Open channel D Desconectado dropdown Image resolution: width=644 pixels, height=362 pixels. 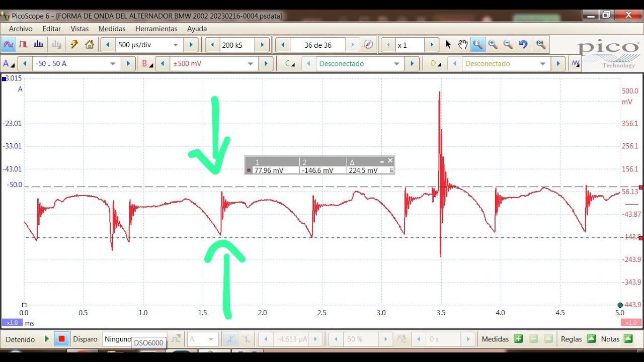542,64
